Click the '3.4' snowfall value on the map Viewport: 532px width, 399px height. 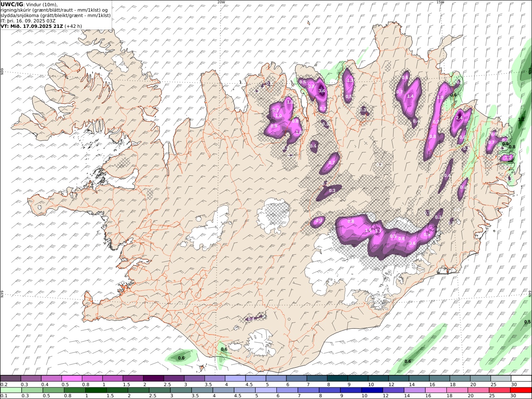point(322,91)
